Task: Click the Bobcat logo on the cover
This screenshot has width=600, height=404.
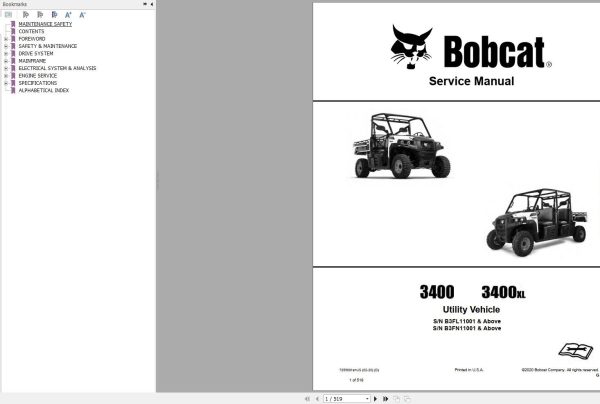Action: point(471,47)
